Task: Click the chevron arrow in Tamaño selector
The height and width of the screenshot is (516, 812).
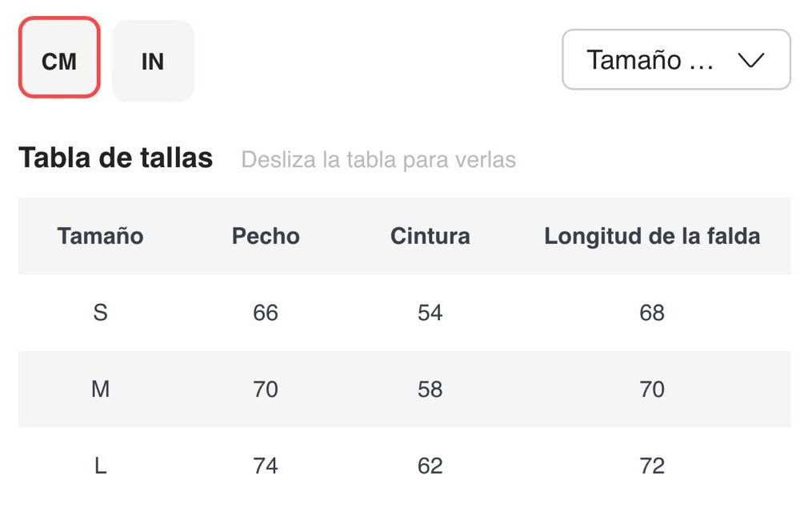Action: [751, 60]
